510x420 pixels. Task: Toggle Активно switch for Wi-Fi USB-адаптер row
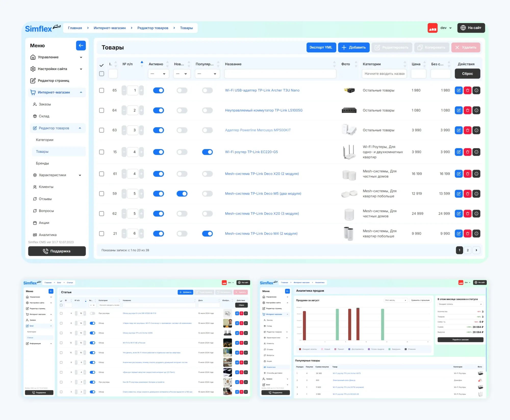click(x=158, y=90)
